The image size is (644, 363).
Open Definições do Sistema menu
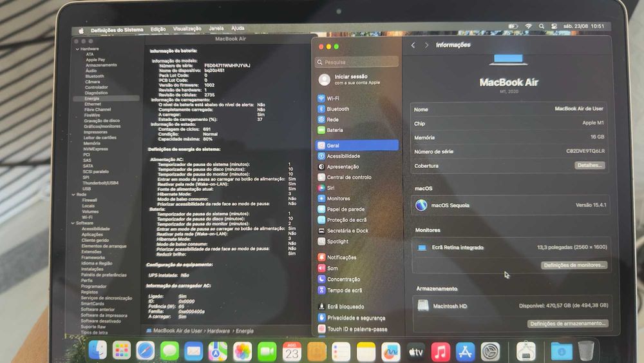(x=117, y=30)
